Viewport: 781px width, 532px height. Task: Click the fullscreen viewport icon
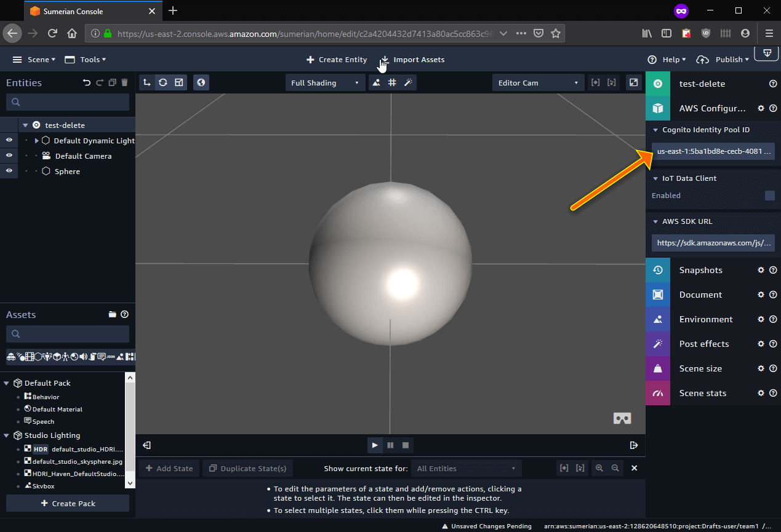[633, 82]
